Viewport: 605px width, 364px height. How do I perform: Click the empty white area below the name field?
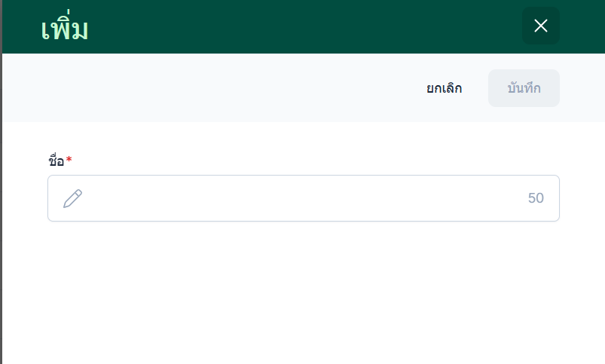pos(301,294)
